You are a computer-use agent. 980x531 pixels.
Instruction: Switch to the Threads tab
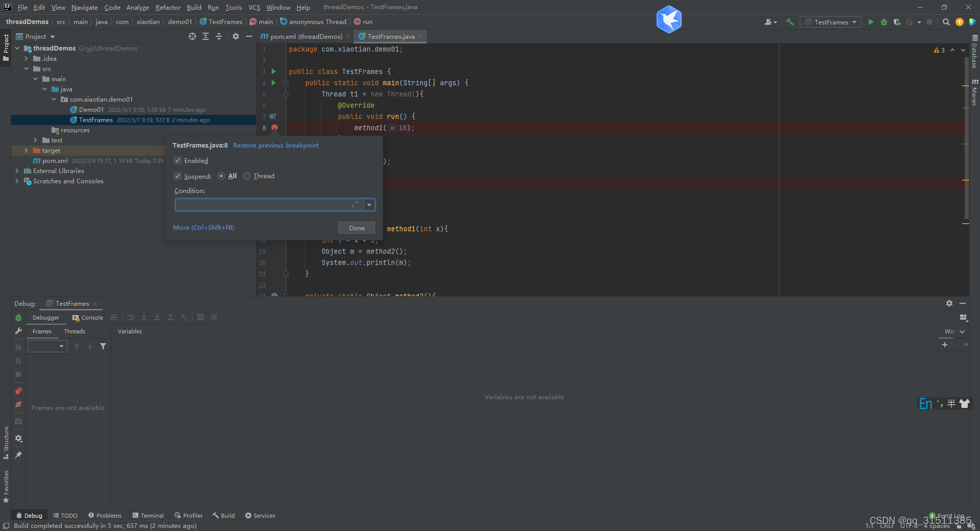(x=75, y=331)
